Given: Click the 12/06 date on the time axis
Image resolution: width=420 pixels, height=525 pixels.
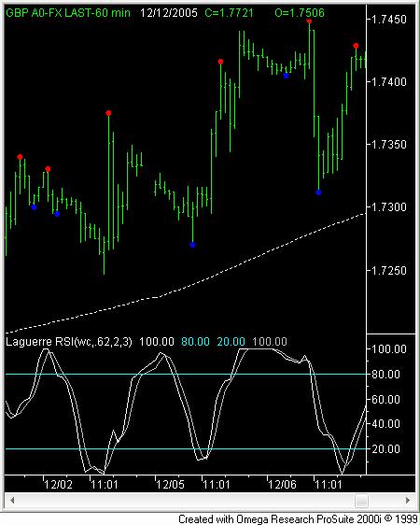Looking at the screenshot, I should point(282,485).
